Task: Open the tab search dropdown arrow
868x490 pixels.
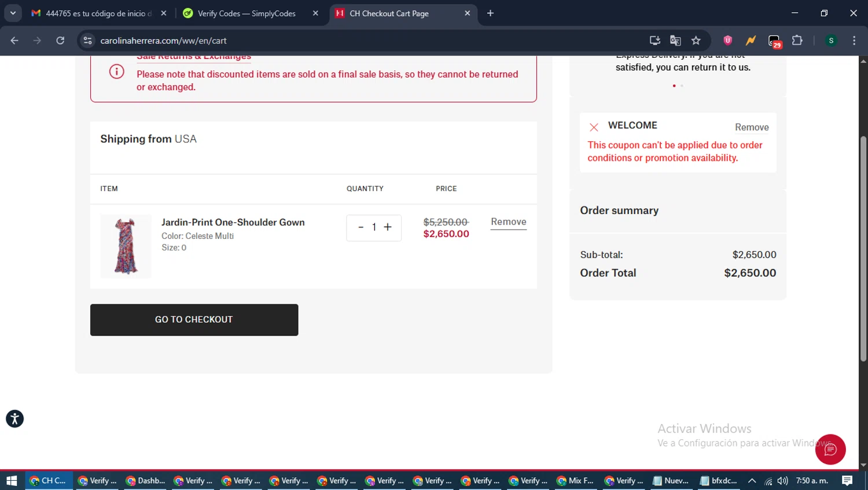Action: tap(13, 13)
